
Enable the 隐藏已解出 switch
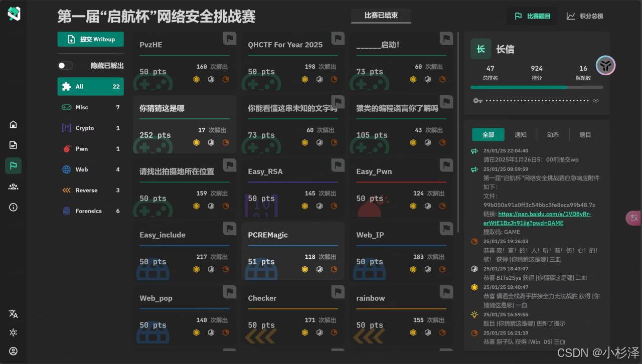65,65
